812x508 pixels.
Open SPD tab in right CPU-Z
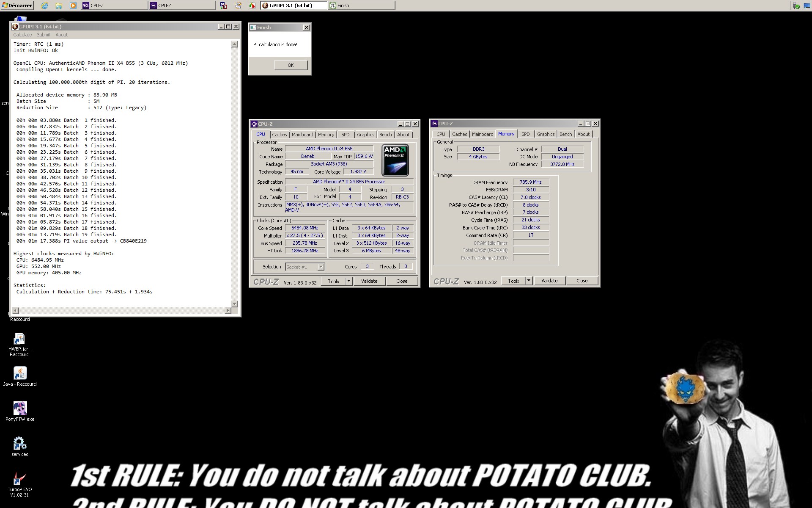526,134
